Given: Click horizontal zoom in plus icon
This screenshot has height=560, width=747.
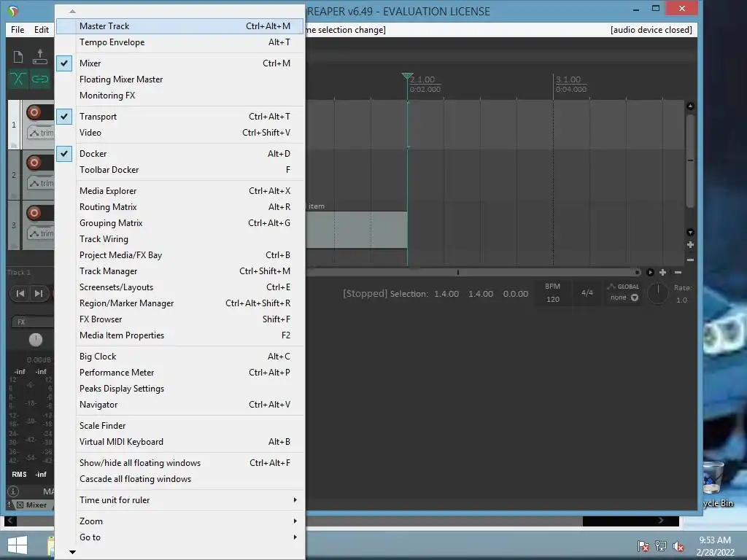Looking at the screenshot, I should click(x=662, y=273).
